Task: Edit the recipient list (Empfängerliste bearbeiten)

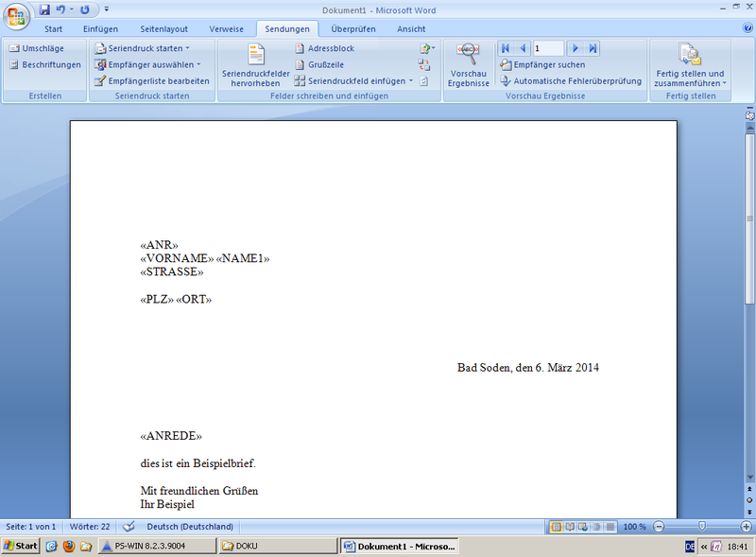Action: pyautogui.click(x=152, y=81)
